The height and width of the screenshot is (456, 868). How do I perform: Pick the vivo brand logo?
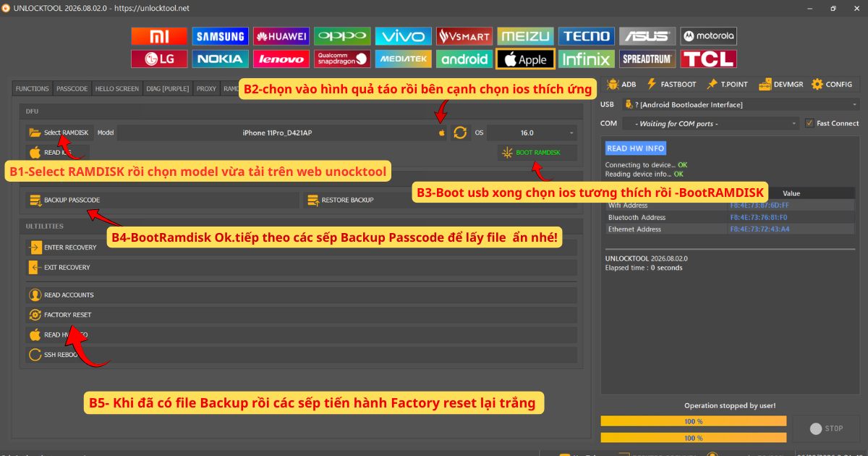point(404,36)
